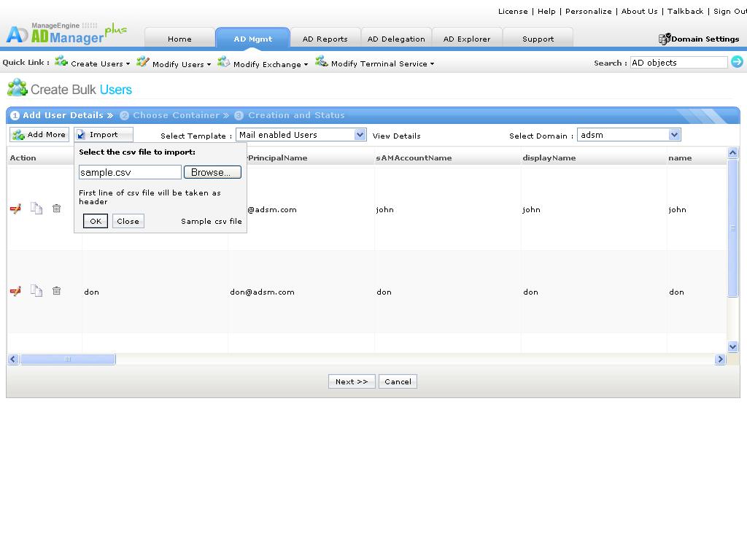The width and height of the screenshot is (747, 560).
Task: Click the sAMAccountName column header
Action: [414, 157]
